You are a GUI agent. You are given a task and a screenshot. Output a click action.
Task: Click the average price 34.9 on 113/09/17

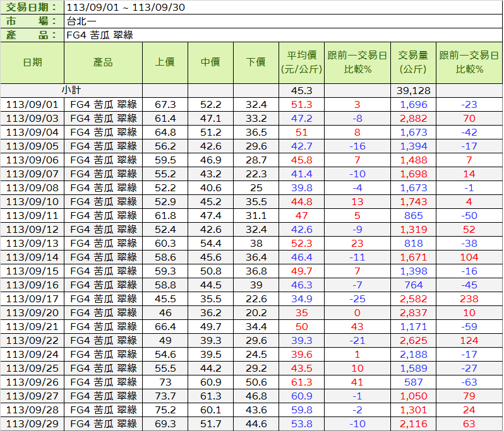click(301, 298)
